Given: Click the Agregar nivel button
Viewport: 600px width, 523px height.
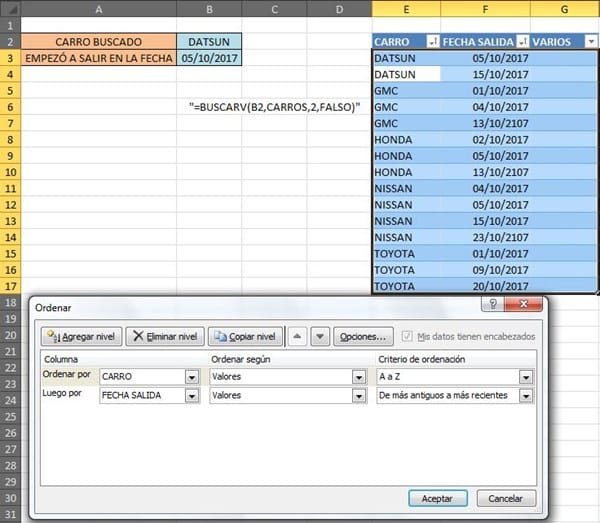Looking at the screenshot, I should [79, 337].
